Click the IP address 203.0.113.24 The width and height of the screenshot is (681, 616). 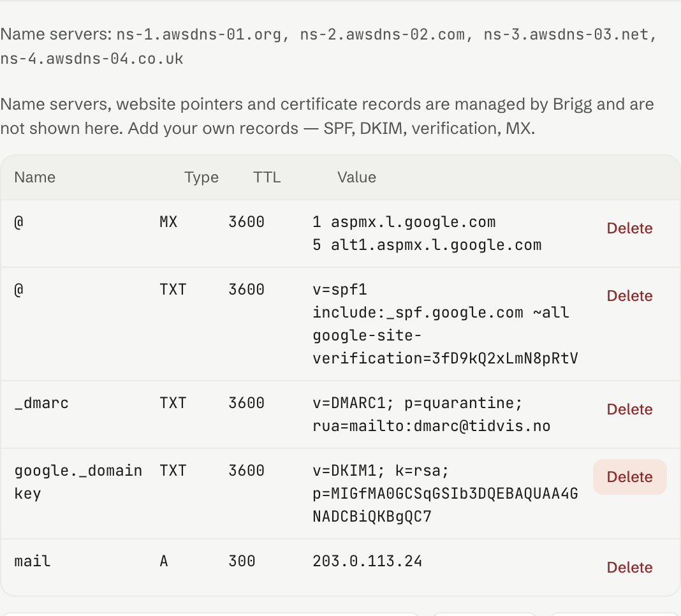click(x=367, y=561)
